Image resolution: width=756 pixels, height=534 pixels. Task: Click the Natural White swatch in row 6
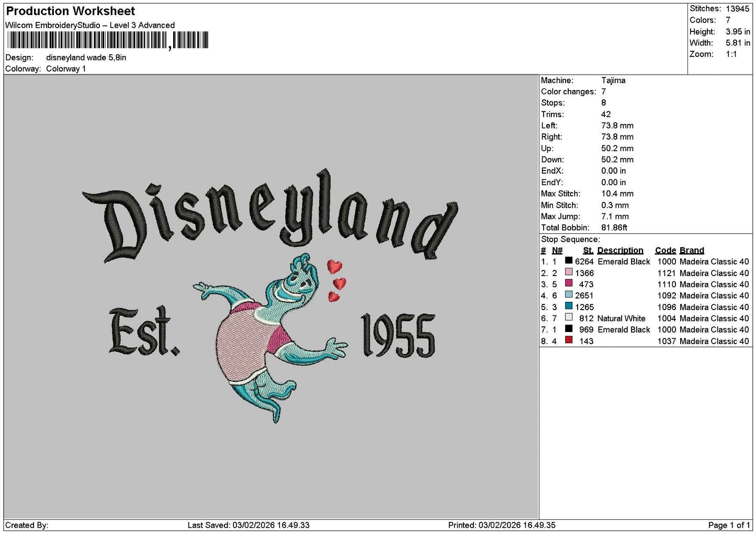click(569, 317)
